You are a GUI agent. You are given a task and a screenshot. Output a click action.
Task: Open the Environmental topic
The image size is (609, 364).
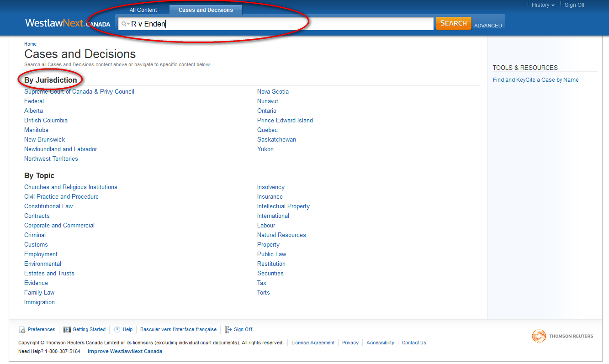click(42, 264)
